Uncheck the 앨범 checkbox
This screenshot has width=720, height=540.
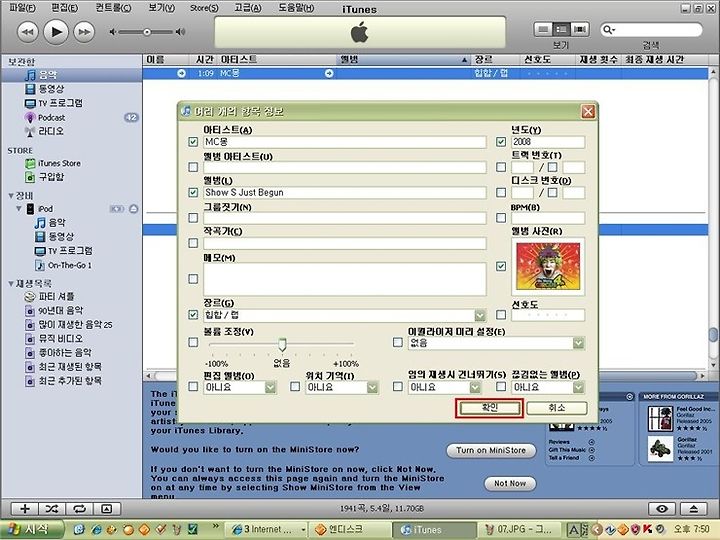tap(193, 192)
